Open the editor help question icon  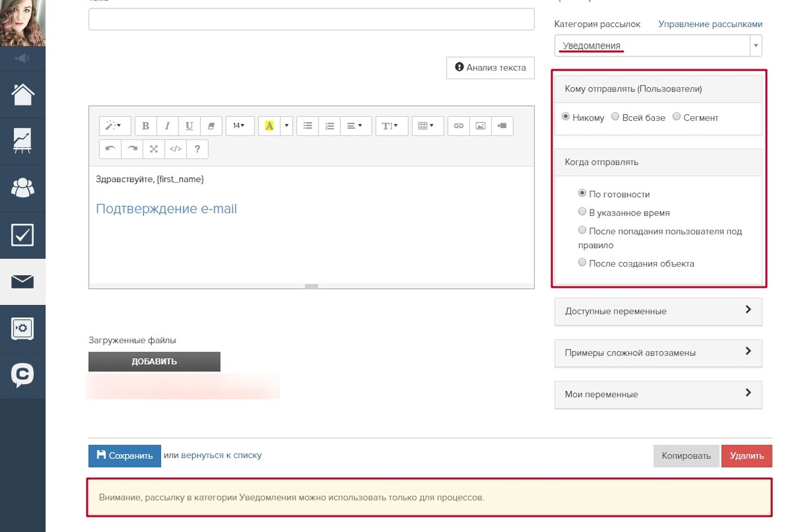(197, 149)
